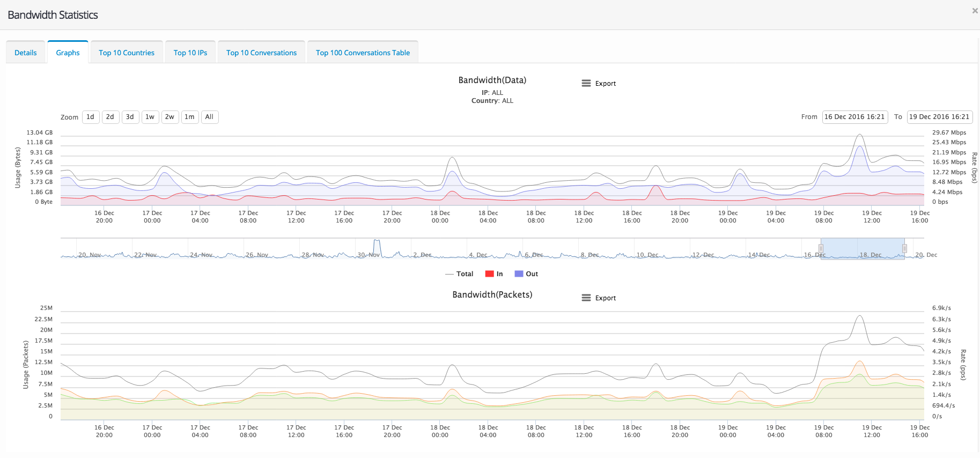The image size is (980, 458).
Task: Toggle the Out series in legend
Action: (x=526, y=274)
